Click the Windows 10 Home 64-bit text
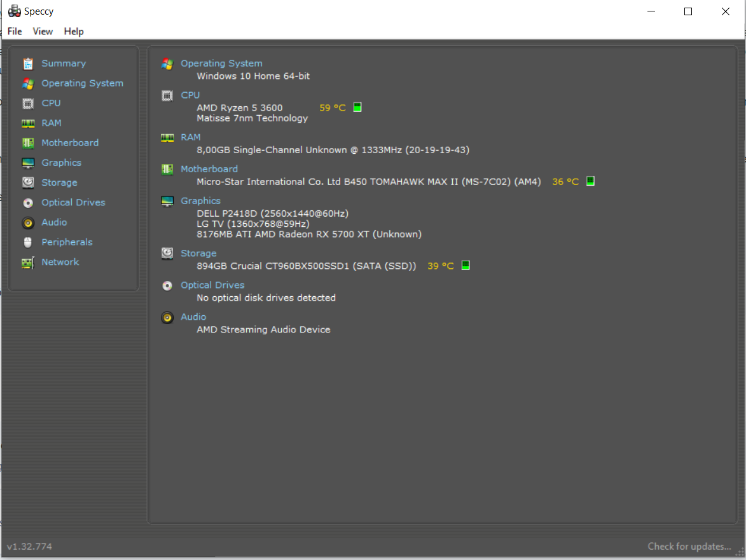Image resolution: width=746 pixels, height=560 pixels. (x=253, y=76)
